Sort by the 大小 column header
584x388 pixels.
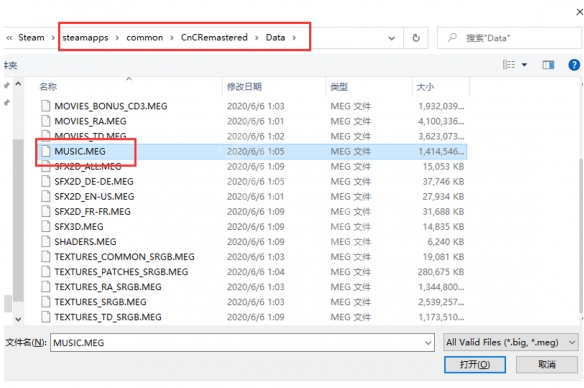point(425,87)
